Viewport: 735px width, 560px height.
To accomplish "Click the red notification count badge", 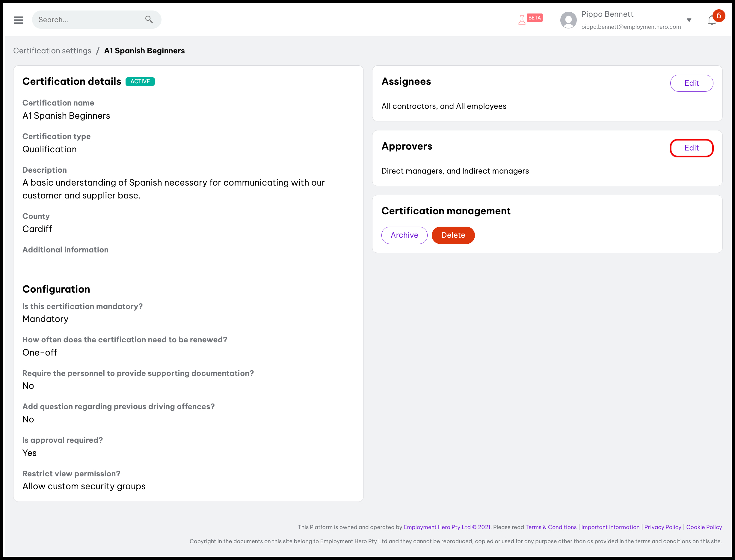I will coord(719,16).
